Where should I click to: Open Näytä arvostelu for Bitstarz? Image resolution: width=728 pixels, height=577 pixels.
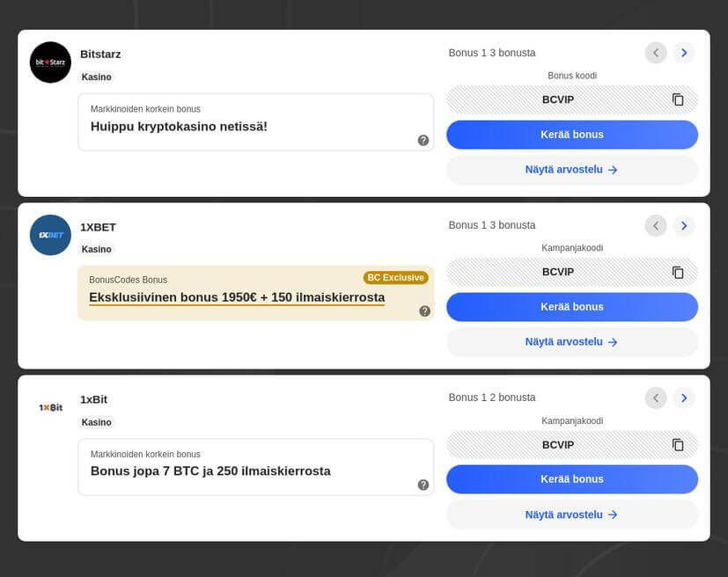(572, 170)
